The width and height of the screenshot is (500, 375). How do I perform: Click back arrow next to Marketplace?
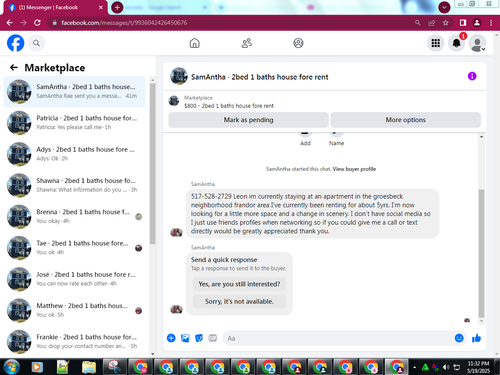click(x=14, y=68)
